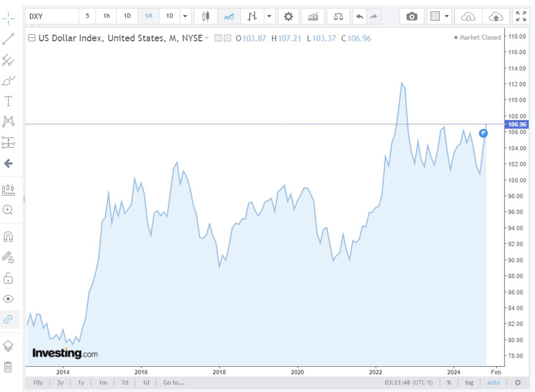Screen dimensions: 535x392
Task: Select the first 1D interval button
Action: 127,16
